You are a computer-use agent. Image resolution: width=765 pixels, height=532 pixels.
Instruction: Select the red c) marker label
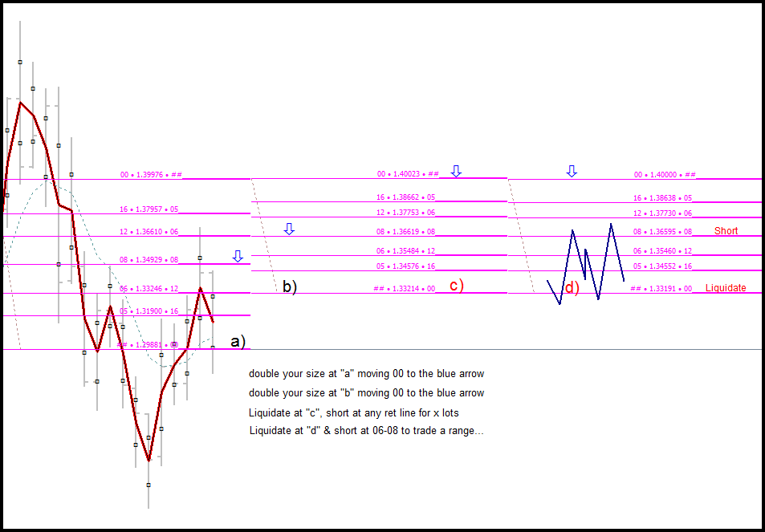tap(456, 286)
